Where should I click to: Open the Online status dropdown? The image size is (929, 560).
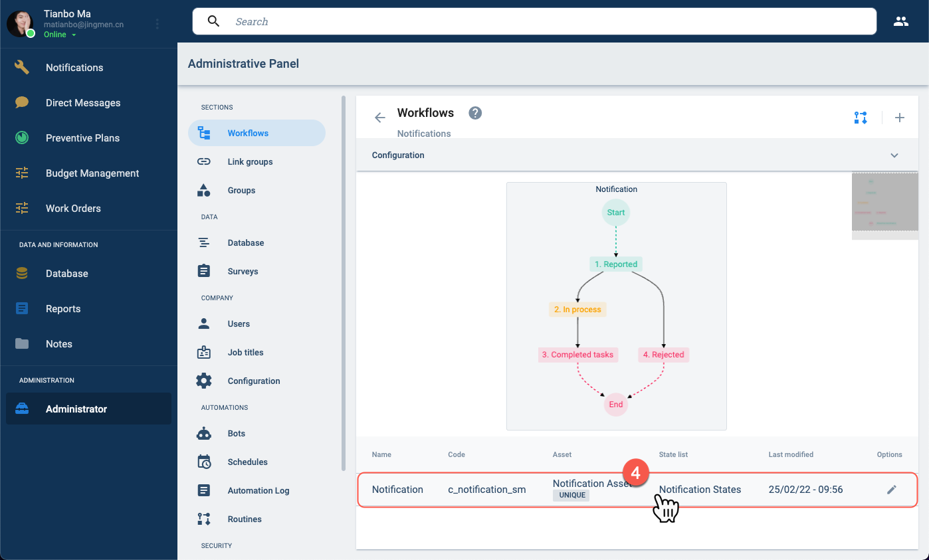tap(60, 35)
